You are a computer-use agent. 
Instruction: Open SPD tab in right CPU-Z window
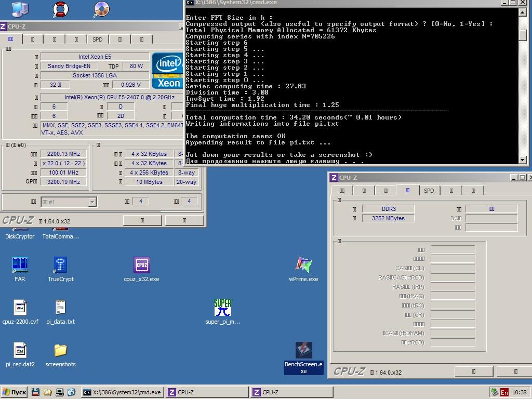pos(429,191)
